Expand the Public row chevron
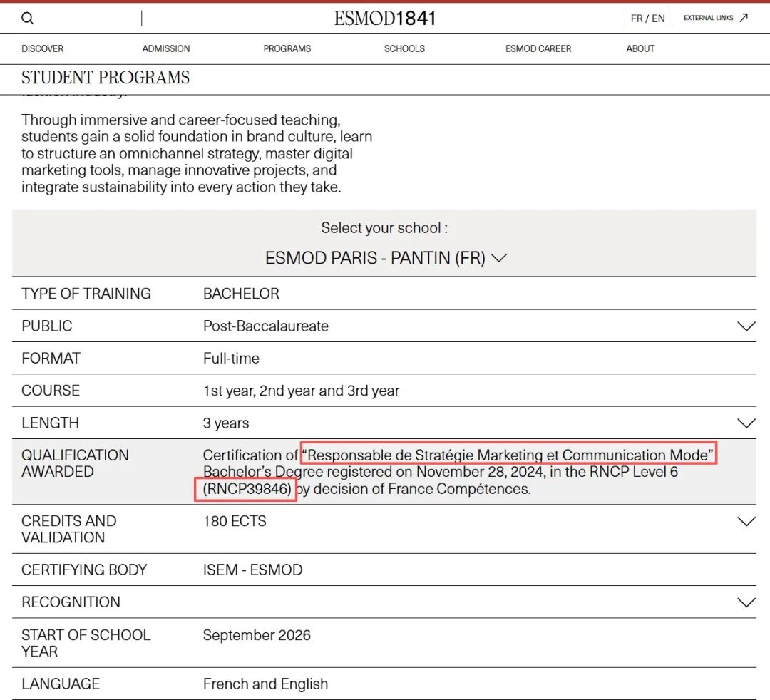The image size is (770, 700). pos(746,326)
